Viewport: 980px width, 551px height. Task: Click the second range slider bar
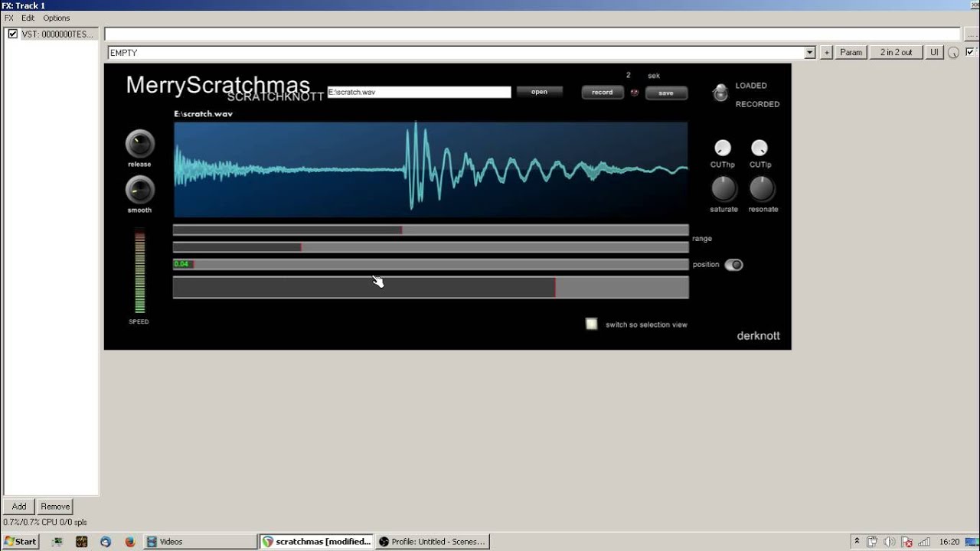pos(431,247)
